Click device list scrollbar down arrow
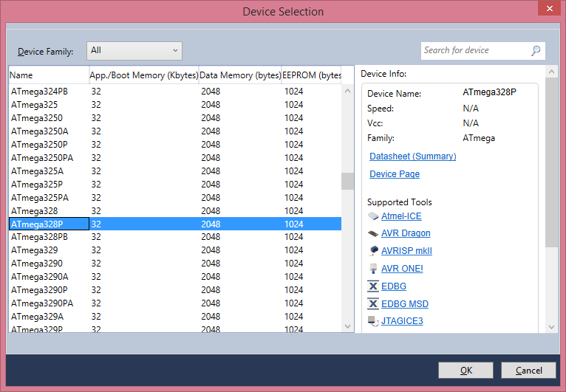 [x=347, y=326]
